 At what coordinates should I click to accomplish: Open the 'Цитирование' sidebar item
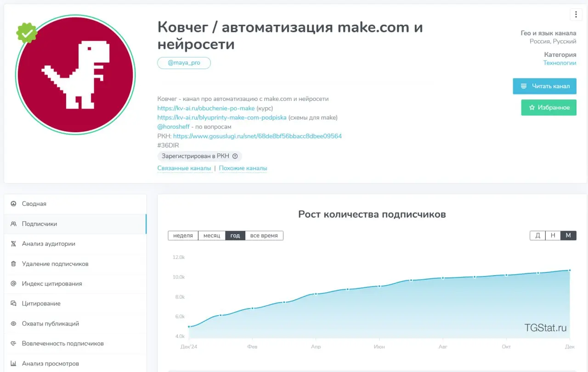pos(75,304)
